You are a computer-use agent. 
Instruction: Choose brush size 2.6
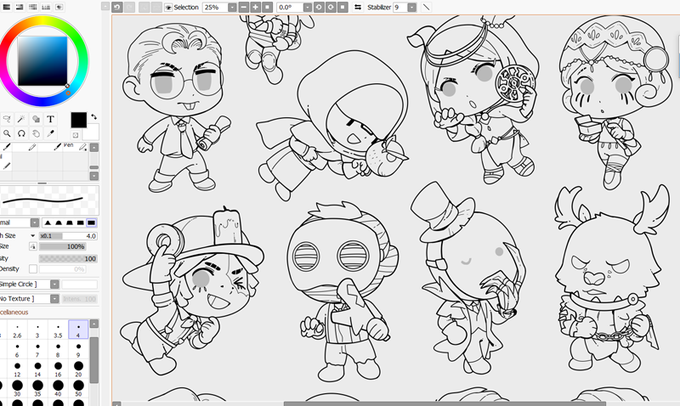point(17,331)
